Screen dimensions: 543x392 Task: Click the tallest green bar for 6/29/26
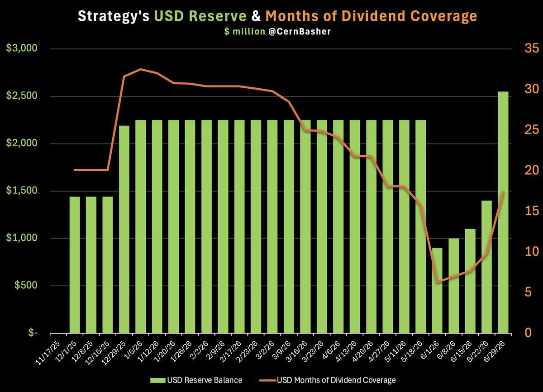(x=503, y=212)
